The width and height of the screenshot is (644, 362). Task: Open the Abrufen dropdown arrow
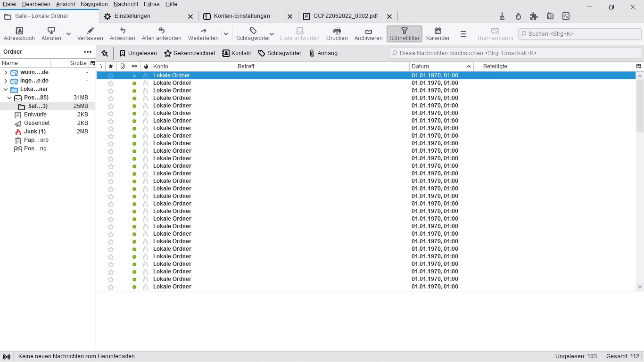[68, 34]
